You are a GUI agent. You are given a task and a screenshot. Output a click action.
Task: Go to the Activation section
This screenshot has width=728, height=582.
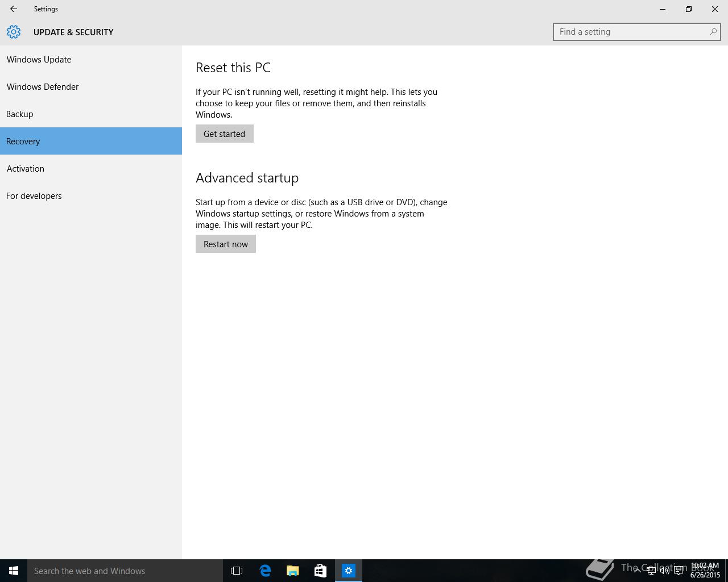tap(91, 168)
